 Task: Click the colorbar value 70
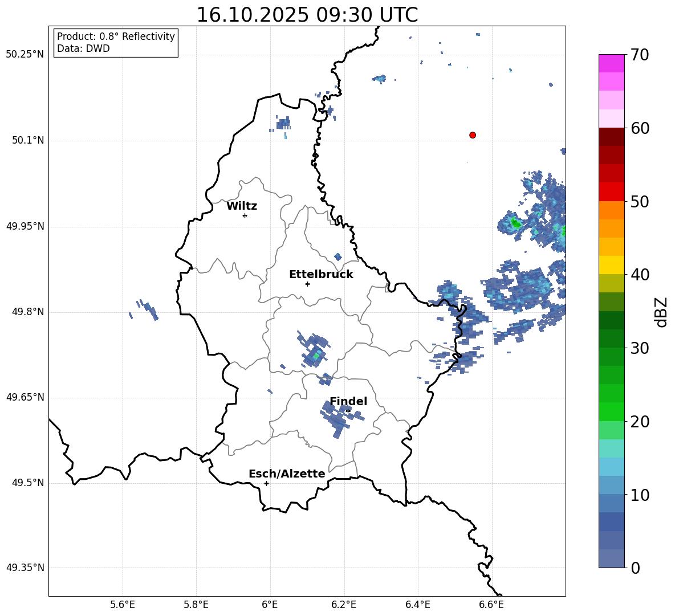(x=640, y=55)
